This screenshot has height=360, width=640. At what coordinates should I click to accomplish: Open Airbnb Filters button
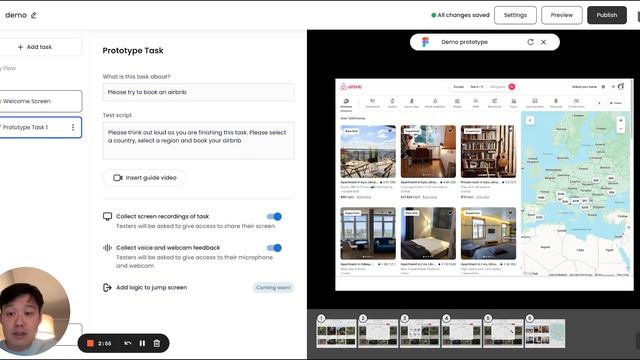click(616, 103)
